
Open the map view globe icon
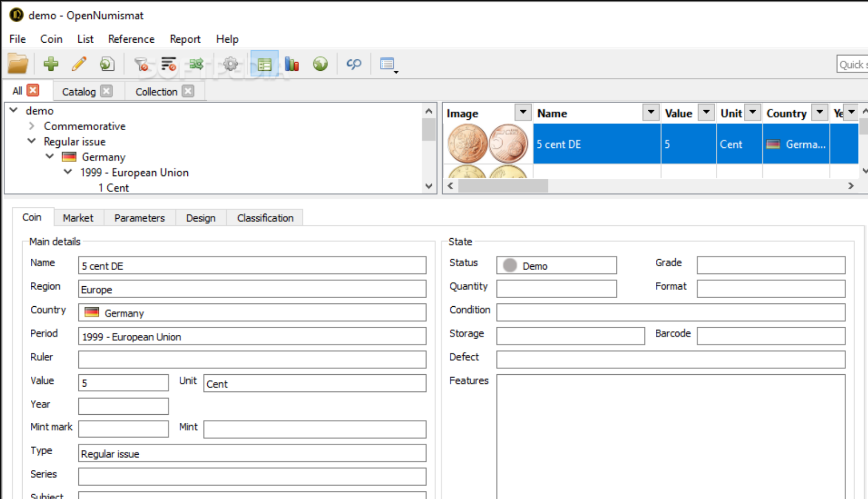pyautogui.click(x=320, y=64)
